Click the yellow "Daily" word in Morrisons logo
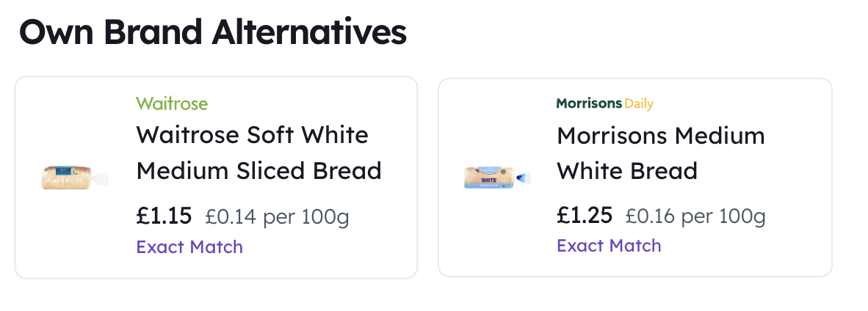Screen dimensions: 868x311 point(639,104)
